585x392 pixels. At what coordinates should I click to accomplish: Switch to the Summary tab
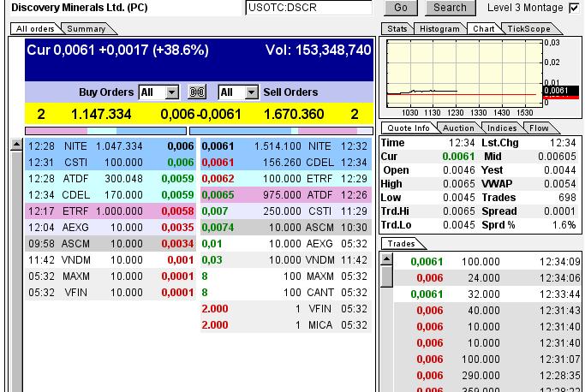[87, 29]
